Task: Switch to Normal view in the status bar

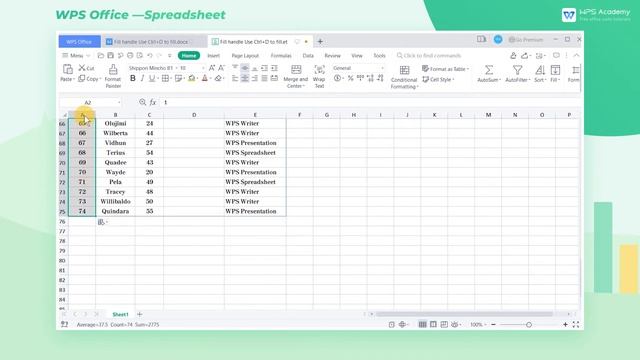Action: click(422, 324)
